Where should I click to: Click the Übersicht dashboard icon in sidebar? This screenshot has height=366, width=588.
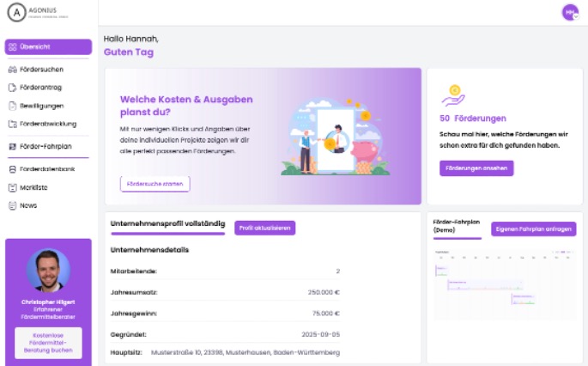(x=12, y=46)
